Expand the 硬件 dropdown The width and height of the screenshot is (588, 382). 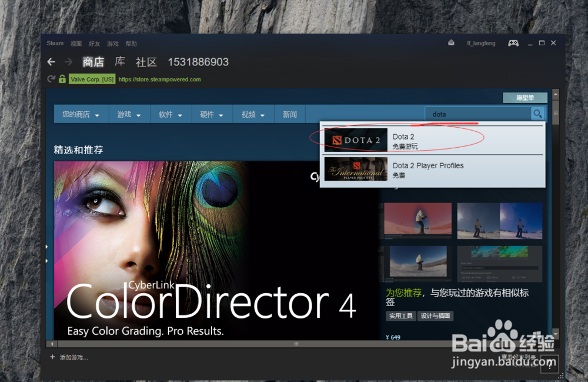point(212,114)
